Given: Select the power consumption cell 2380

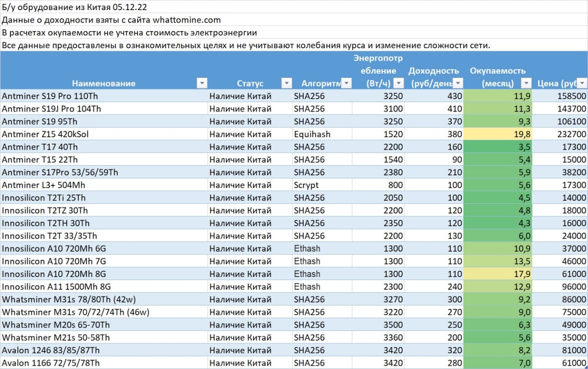Looking at the screenshot, I should point(379,172).
